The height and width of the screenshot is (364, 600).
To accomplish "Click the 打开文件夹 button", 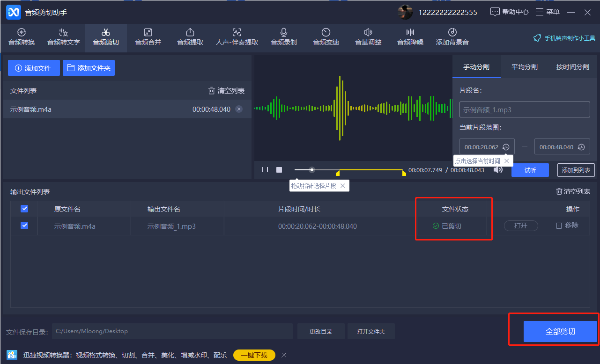I will click(371, 331).
